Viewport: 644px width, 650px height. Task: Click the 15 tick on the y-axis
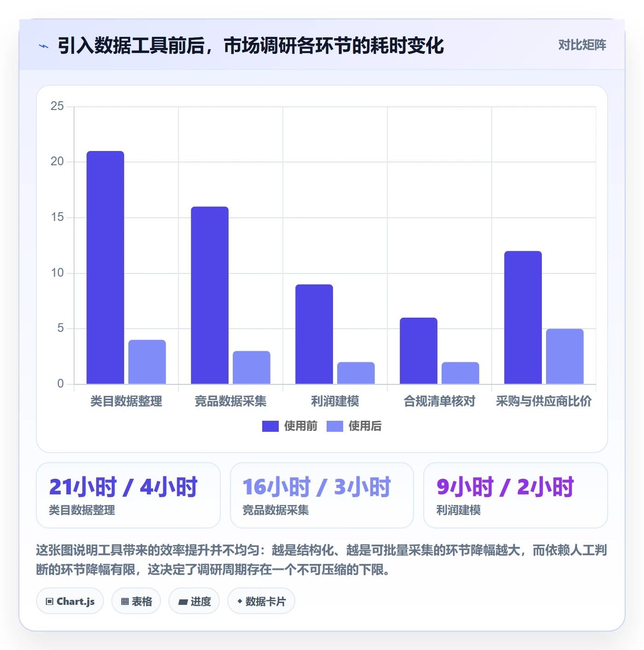coord(57,217)
